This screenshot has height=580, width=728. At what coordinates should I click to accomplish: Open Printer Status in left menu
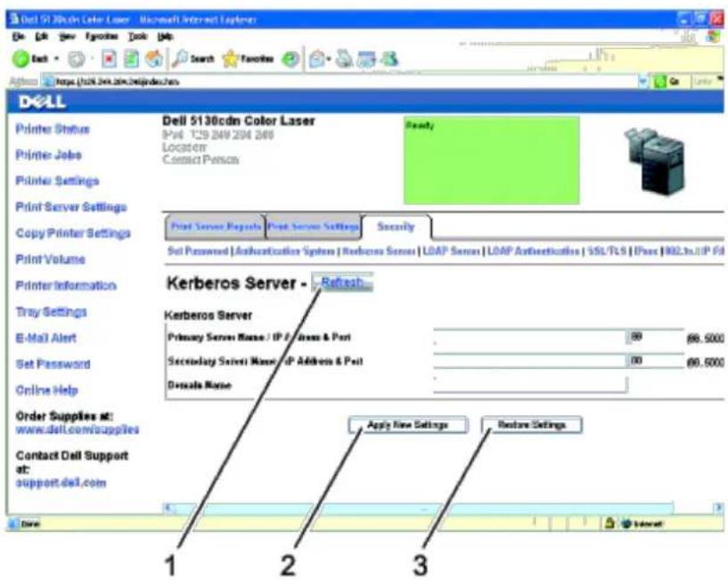tap(53, 128)
